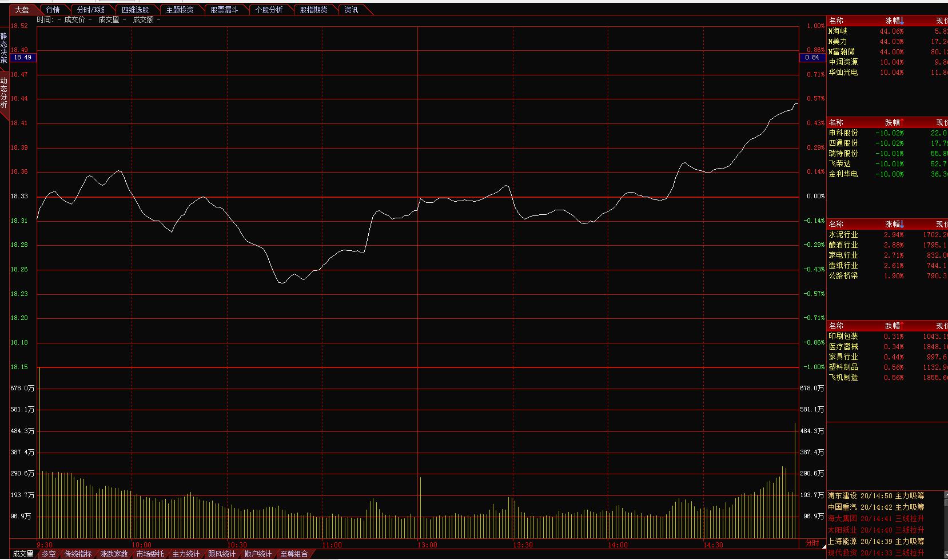Viewport: 948px width, 560px height.
Task: Sort the 印刷包装 list by the 跌幅 arrow
Action: click(902, 326)
